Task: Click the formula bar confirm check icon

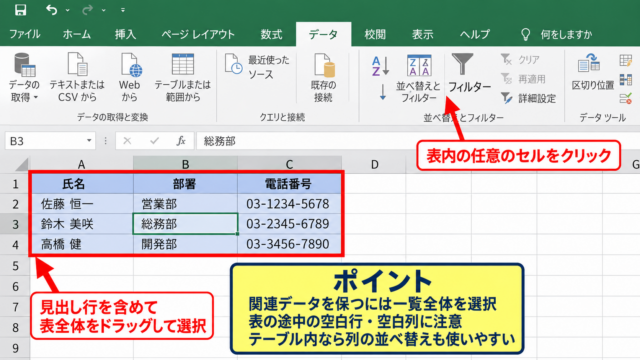Action: click(154, 141)
